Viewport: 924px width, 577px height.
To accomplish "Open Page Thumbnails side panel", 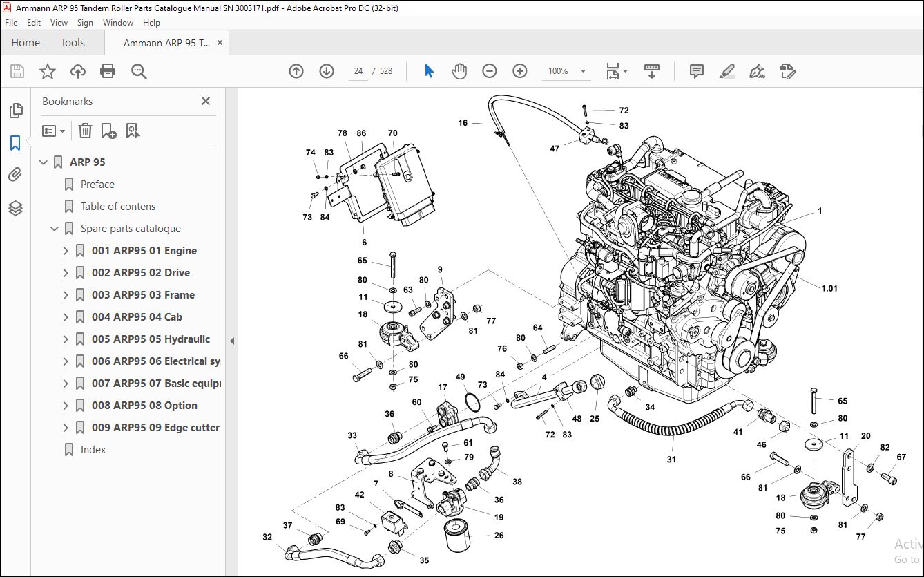I will pos(15,111).
